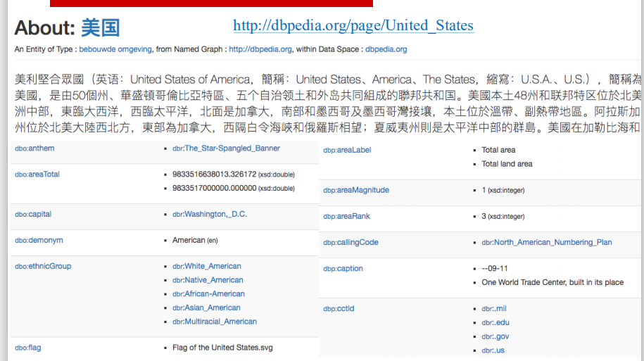Screen dimensions: 644x361
Task: Open dbr:Native_American link
Action: [x=208, y=280]
